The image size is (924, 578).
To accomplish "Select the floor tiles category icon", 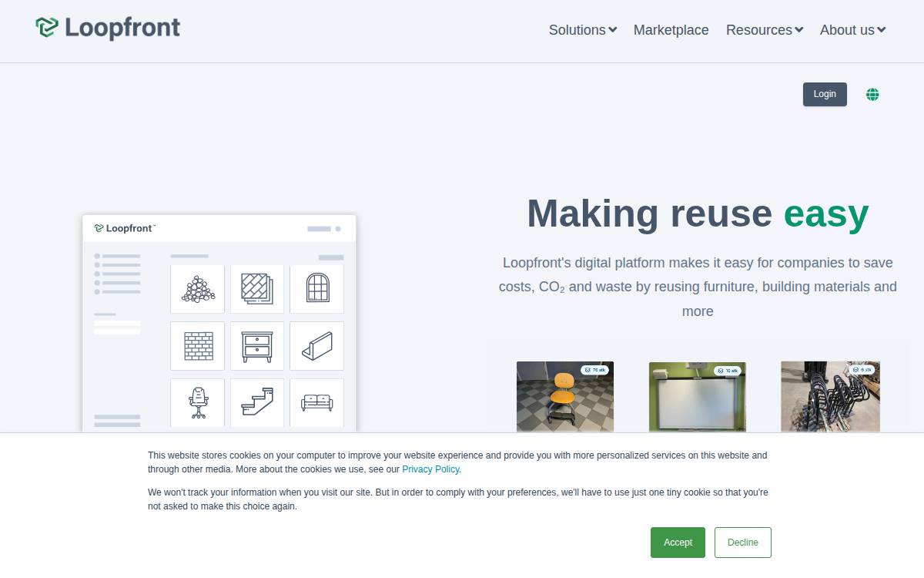I will point(257,289).
